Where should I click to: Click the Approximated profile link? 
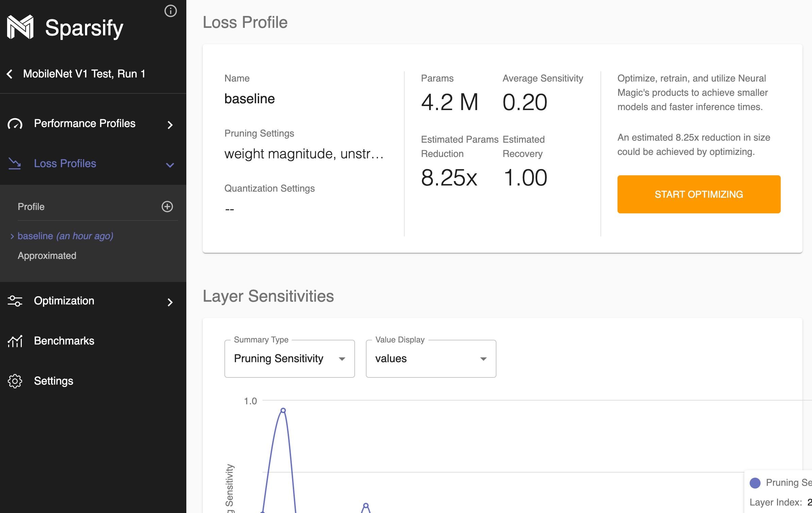(x=47, y=255)
